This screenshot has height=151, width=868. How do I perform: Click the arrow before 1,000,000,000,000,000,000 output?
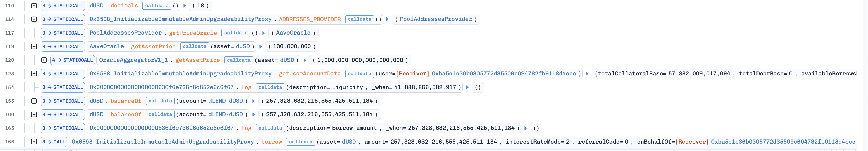tap(305, 60)
